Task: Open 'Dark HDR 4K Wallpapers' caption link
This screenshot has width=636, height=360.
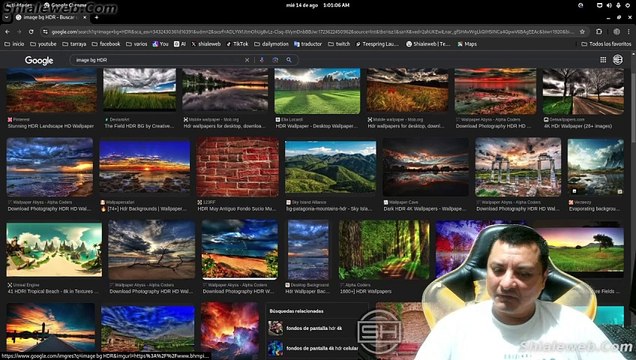Action: point(425,209)
